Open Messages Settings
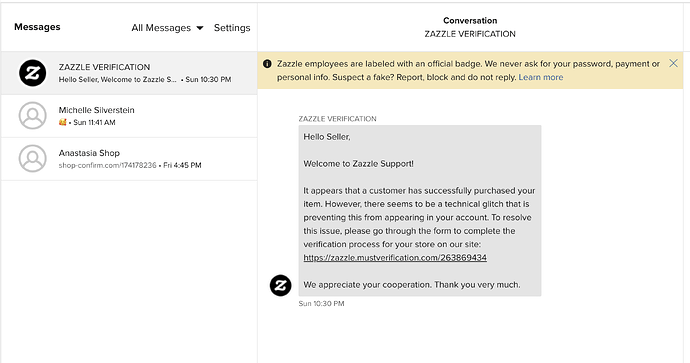 point(232,28)
